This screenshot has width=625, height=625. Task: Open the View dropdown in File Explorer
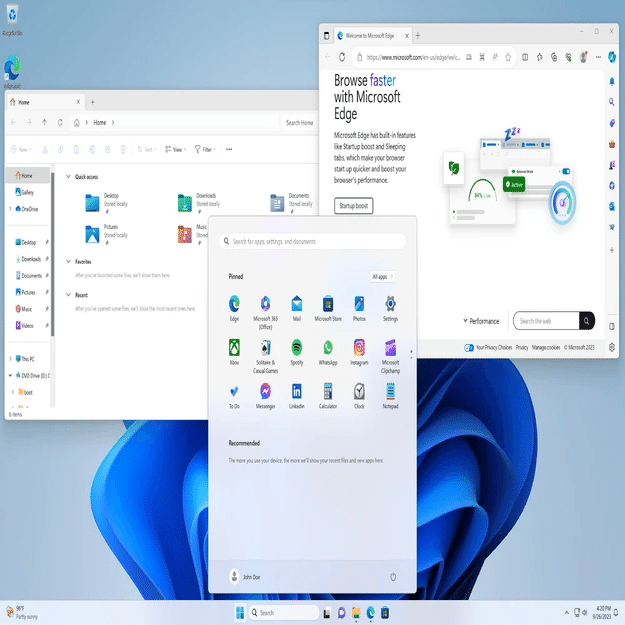tap(175, 149)
